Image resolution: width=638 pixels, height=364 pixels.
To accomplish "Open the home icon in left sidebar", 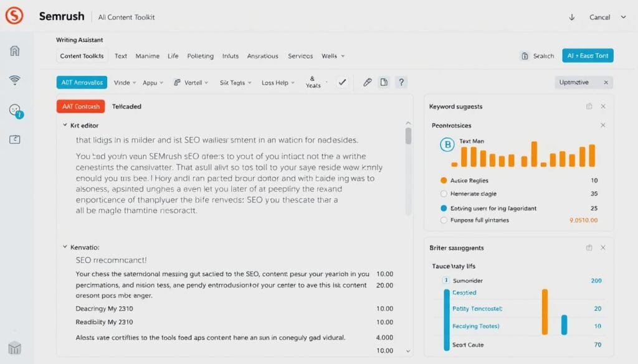I will (16, 50).
